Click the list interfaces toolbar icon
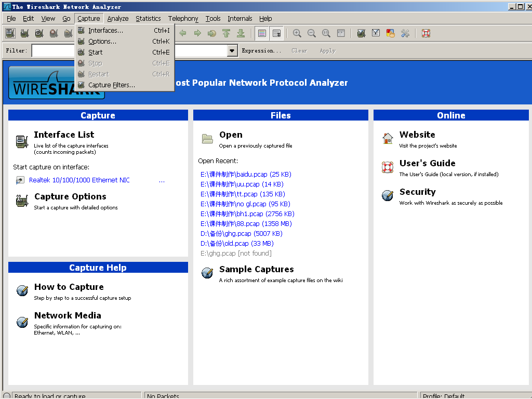Screen dimensions: 532x399 tap(10, 33)
